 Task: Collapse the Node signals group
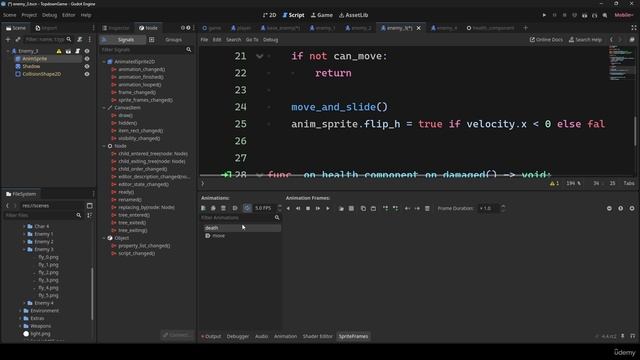tap(104, 146)
